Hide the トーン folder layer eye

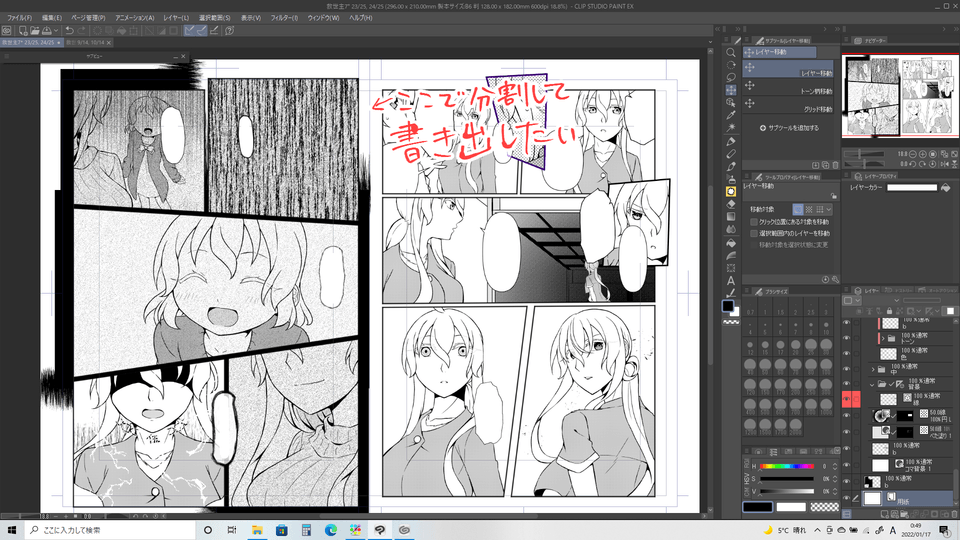tap(847, 337)
